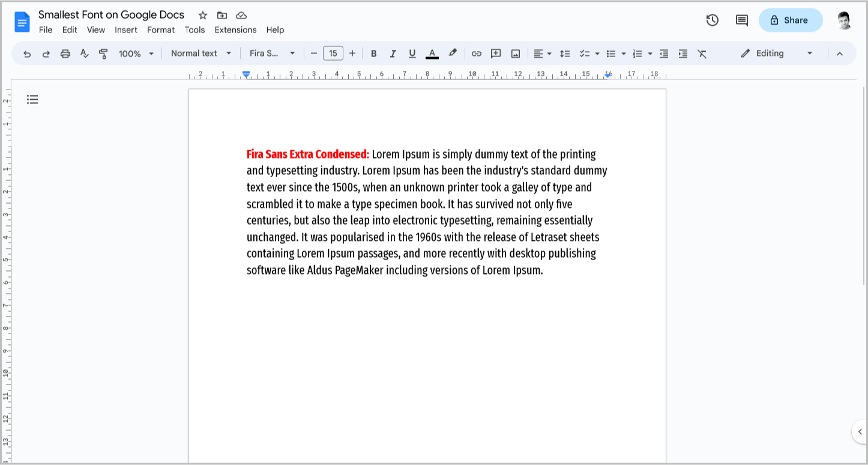Image resolution: width=868 pixels, height=465 pixels.
Task: Open the View menu
Action: pyautogui.click(x=96, y=30)
